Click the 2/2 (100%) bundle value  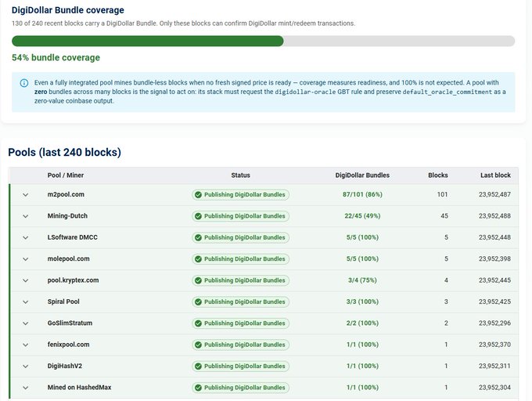[x=362, y=323]
